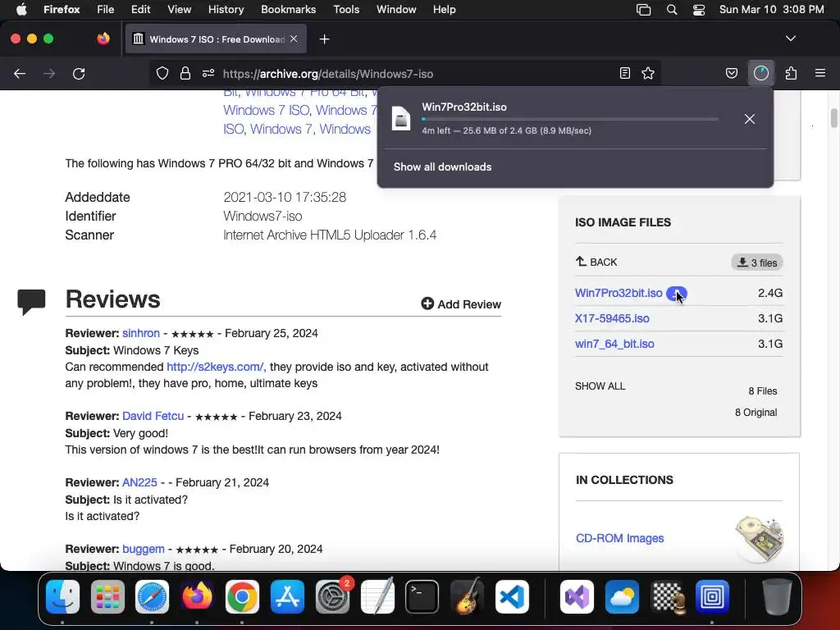840x630 pixels.
Task: Click the downloads progress toolbar icon
Action: pyautogui.click(x=761, y=73)
